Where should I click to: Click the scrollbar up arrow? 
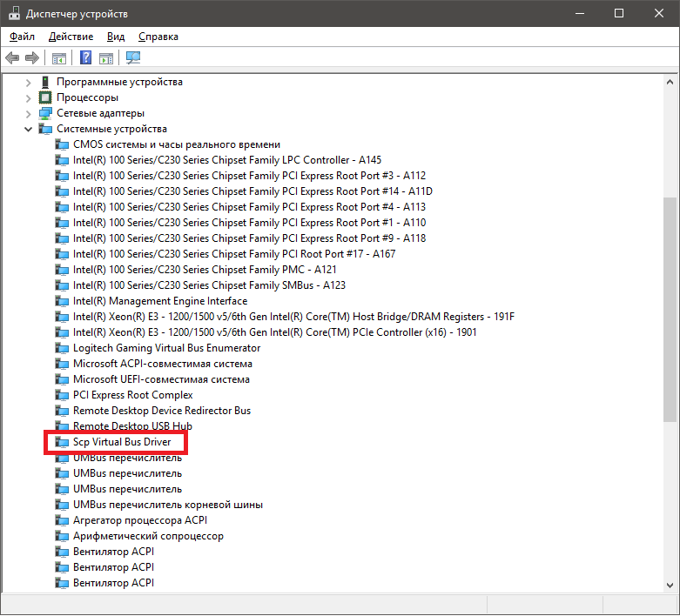click(670, 82)
